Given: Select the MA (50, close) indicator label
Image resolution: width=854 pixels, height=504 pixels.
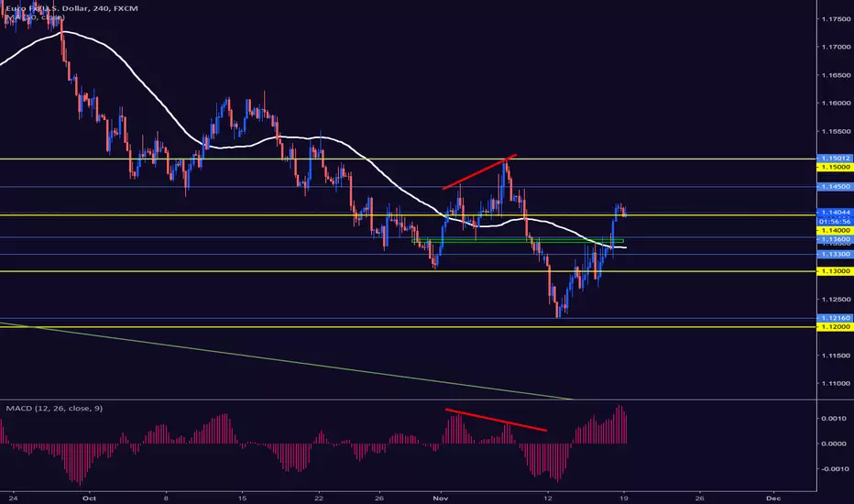Looking at the screenshot, I should point(35,17).
